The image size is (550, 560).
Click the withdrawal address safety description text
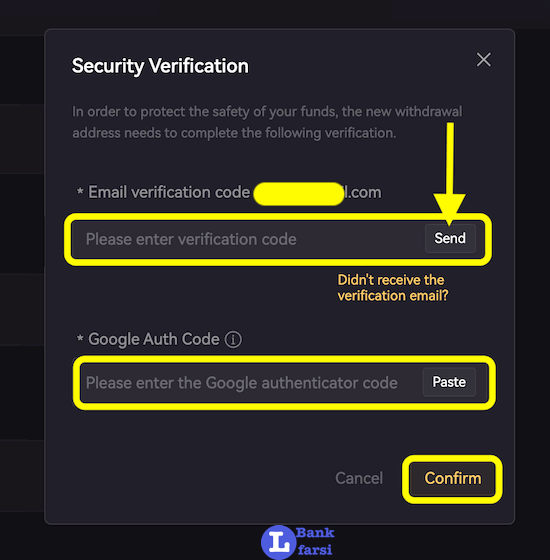[x=267, y=122]
